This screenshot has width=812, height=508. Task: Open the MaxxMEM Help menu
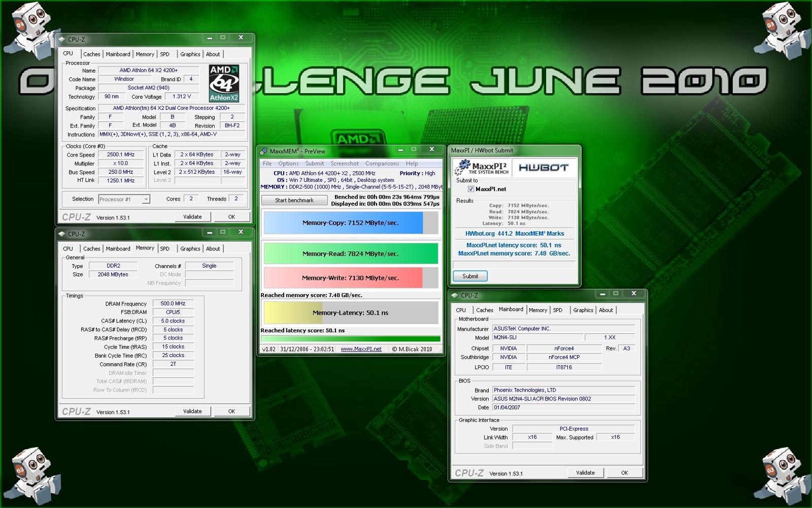coord(412,164)
